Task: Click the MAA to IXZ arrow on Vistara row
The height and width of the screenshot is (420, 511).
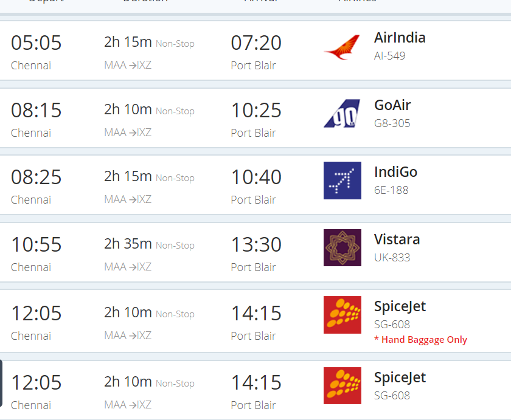Action: click(133, 267)
